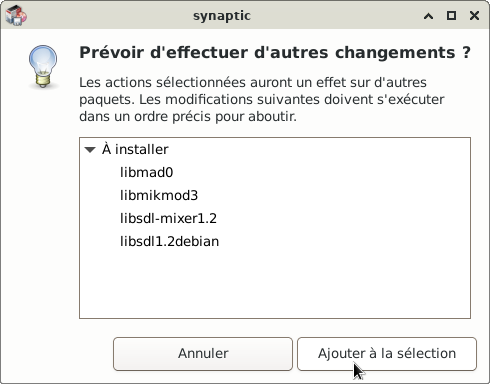Select the libsdl-mixer1.2 package entry

click(275, 218)
